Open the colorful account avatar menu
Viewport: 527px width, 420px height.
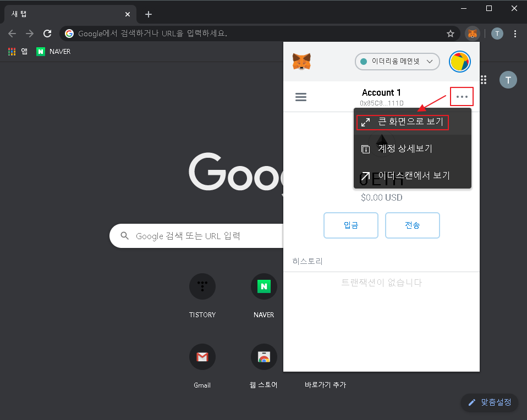pyautogui.click(x=460, y=62)
